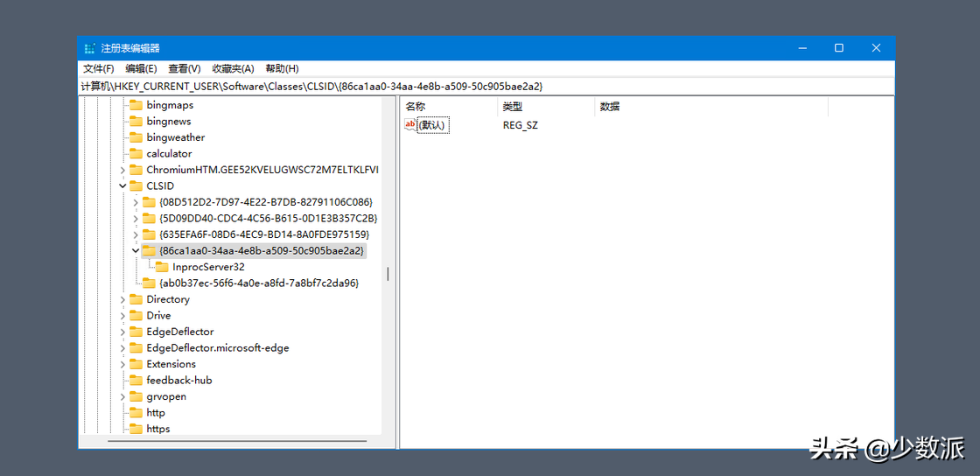Click the Directory folder icon
The width and height of the screenshot is (980, 476).
[x=136, y=299]
